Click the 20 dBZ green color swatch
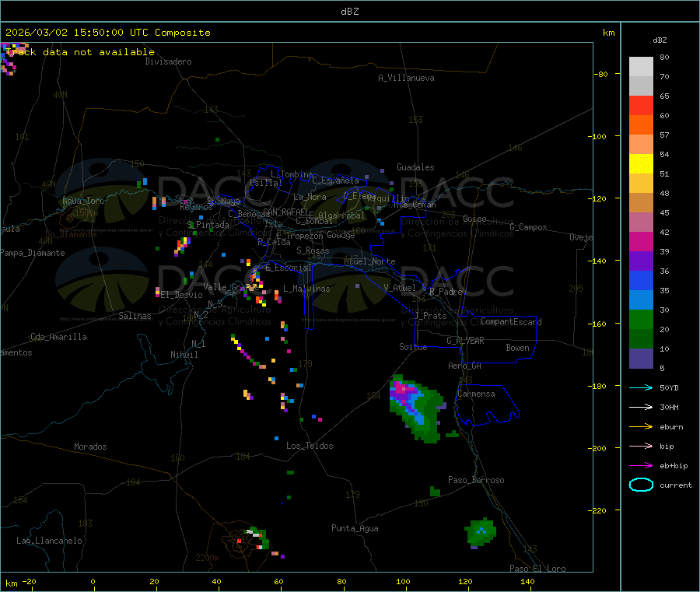Viewport: 700px width, 592px height. (x=641, y=319)
